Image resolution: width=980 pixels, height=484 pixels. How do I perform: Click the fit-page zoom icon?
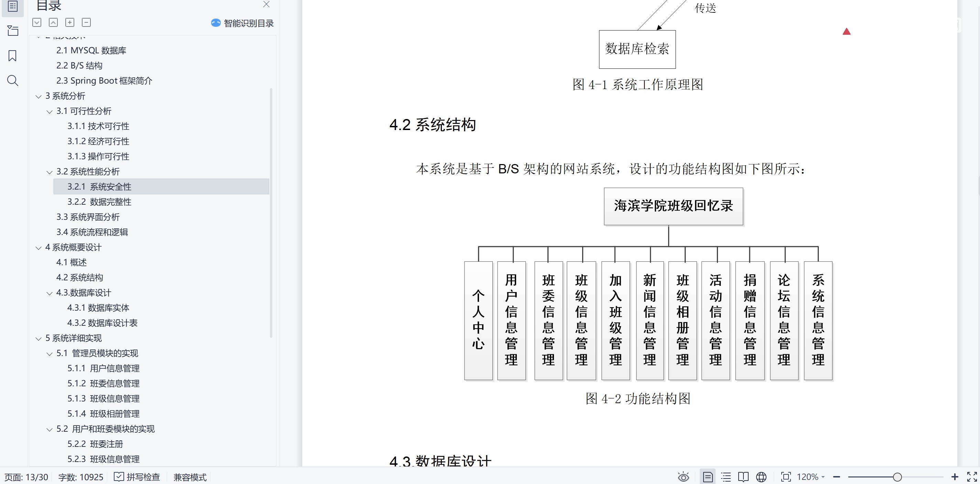coord(786,477)
